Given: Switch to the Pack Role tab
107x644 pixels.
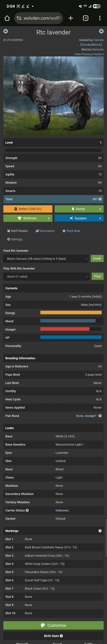Looking at the screenshot, I should point(71,231).
